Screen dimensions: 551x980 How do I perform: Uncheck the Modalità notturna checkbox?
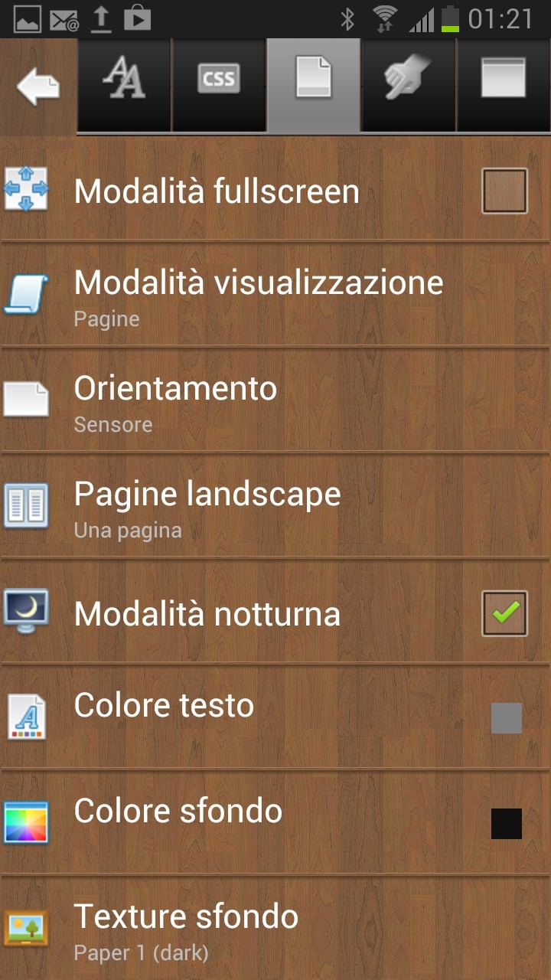tap(504, 613)
